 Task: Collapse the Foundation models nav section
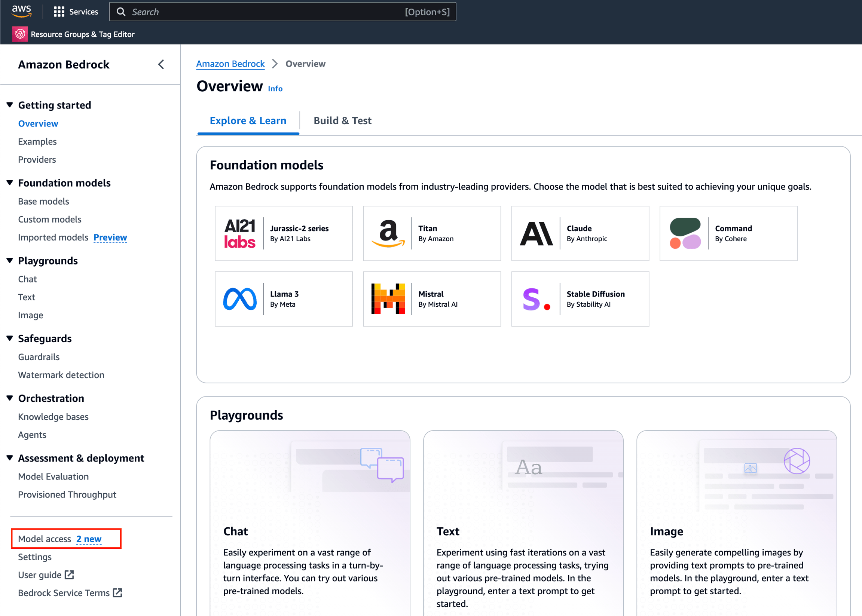coord(10,183)
